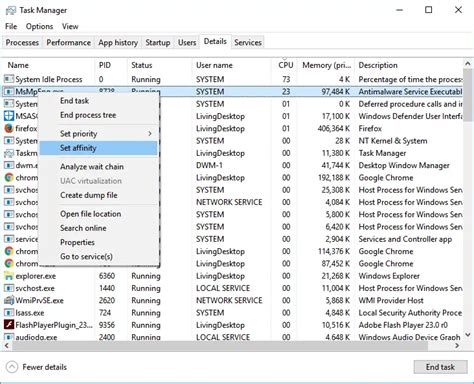Sort by the Name column header

[49, 65]
